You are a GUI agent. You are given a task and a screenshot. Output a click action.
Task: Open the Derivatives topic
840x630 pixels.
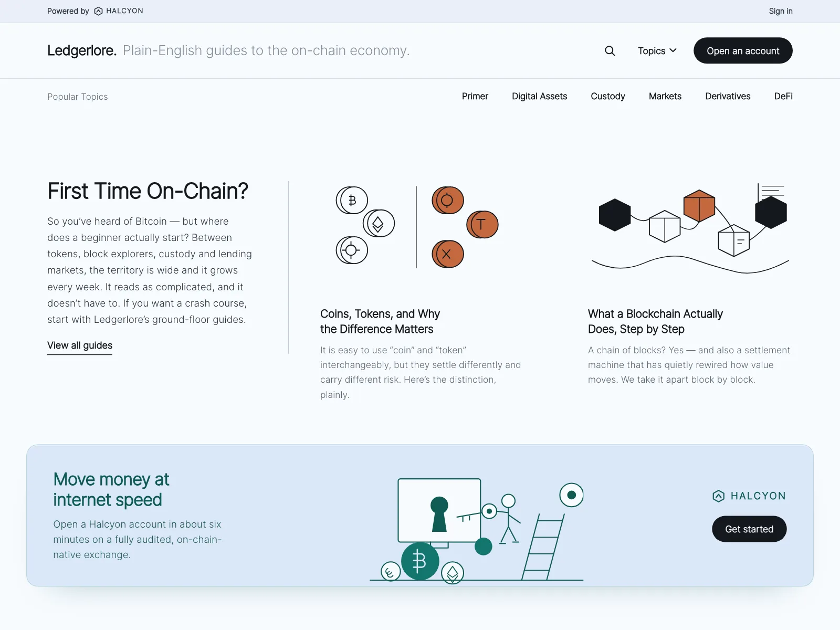tap(728, 96)
